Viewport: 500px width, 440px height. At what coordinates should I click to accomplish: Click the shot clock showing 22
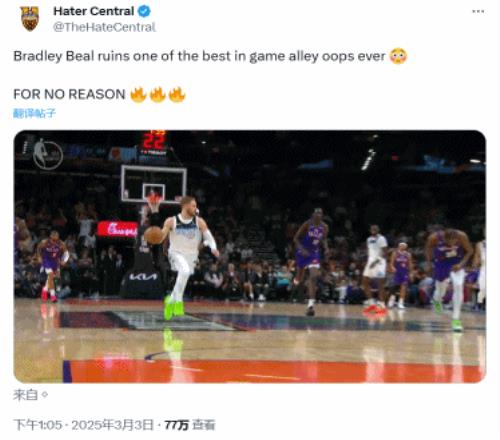coord(153,142)
